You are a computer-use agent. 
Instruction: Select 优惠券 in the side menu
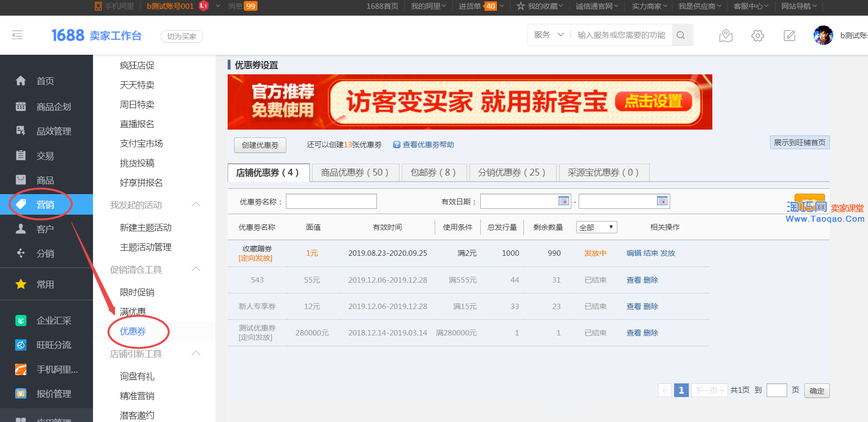[133, 331]
